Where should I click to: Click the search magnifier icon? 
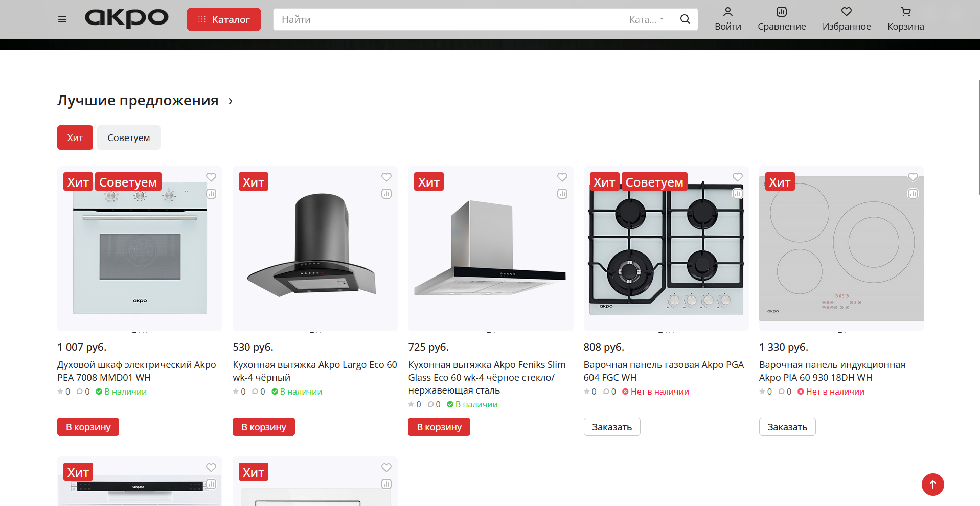click(x=685, y=19)
